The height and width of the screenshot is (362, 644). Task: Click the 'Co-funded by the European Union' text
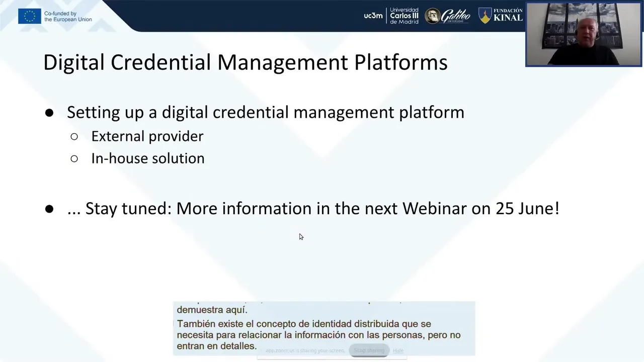[68, 17]
